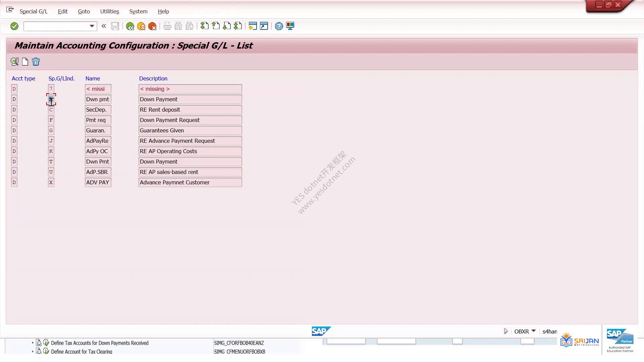The height and width of the screenshot is (362, 644).
Task: Click the Choose detail icon
Action: tap(14, 62)
